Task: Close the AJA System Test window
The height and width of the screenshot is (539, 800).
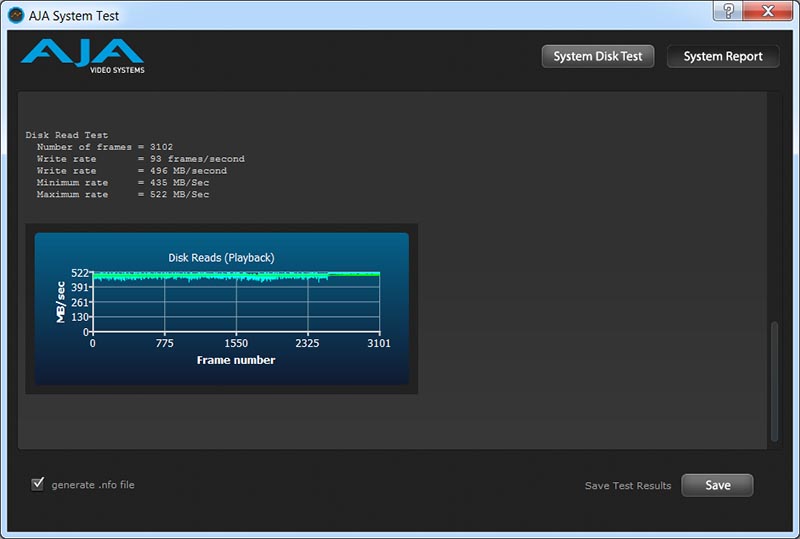Action: tap(767, 10)
